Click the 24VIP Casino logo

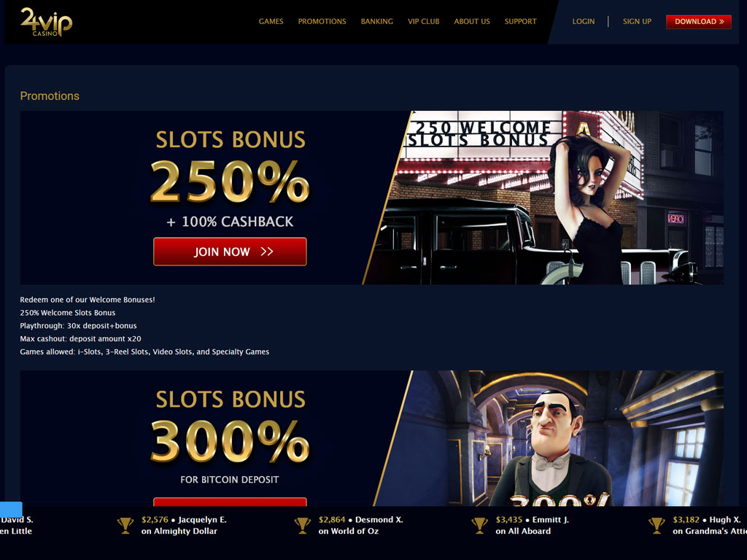(46, 23)
